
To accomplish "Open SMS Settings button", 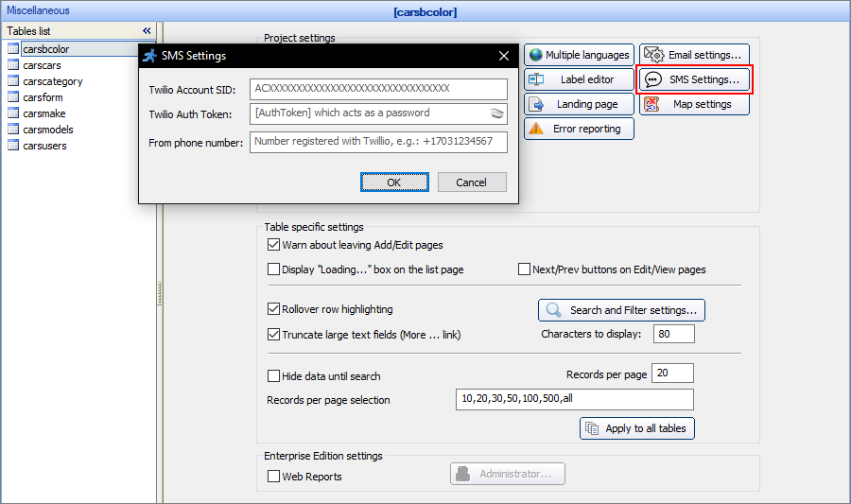I will click(694, 79).
